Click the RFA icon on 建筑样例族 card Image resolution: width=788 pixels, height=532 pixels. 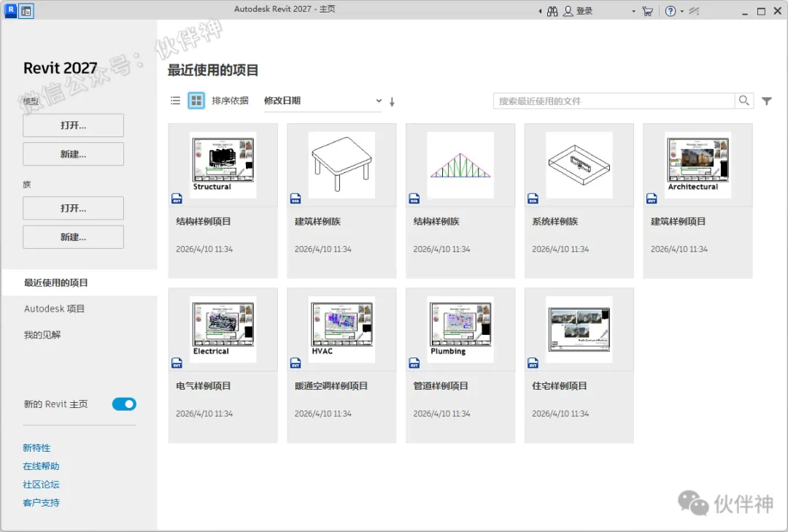click(295, 198)
